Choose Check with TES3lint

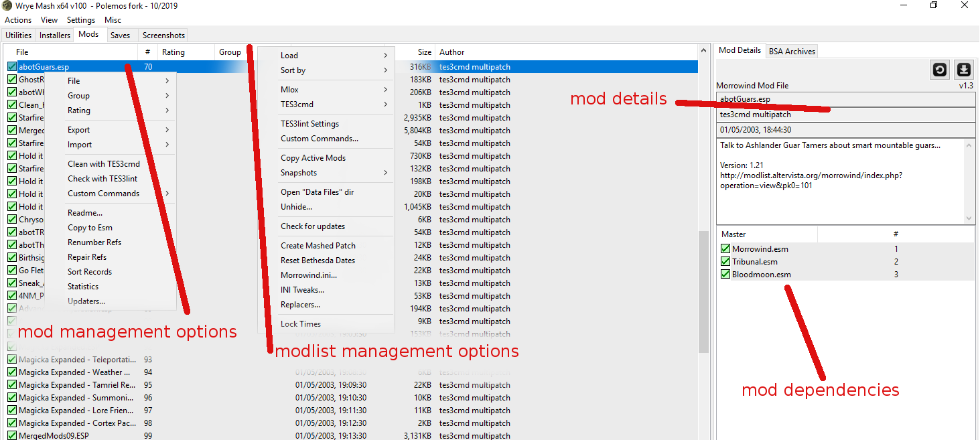[102, 179]
